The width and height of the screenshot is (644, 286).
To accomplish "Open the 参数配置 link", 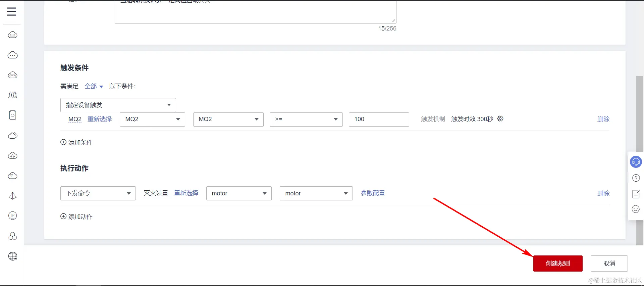I will tap(373, 193).
